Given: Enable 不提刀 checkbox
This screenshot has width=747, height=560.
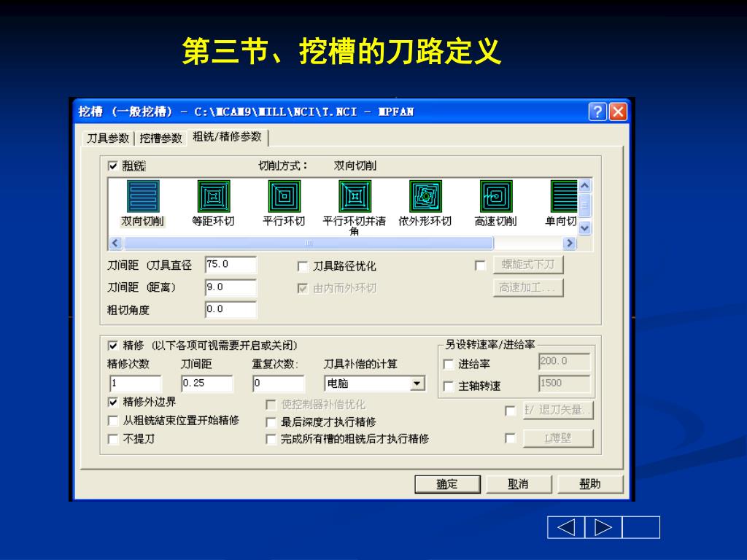Looking at the screenshot, I should coord(113,438).
